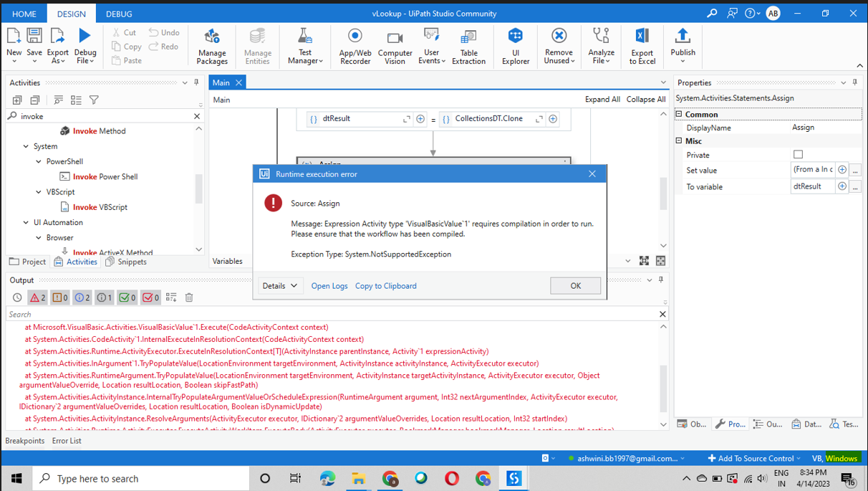Select Invoke Method activity
Viewport: 868px width, 491px height.
[x=93, y=131]
